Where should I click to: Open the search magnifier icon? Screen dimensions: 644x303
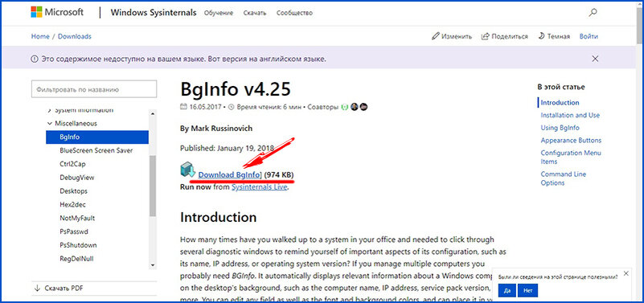[x=593, y=12]
